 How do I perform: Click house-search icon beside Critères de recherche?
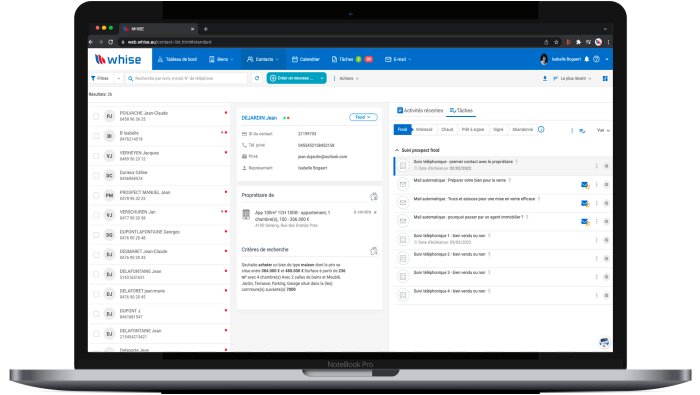(374, 251)
